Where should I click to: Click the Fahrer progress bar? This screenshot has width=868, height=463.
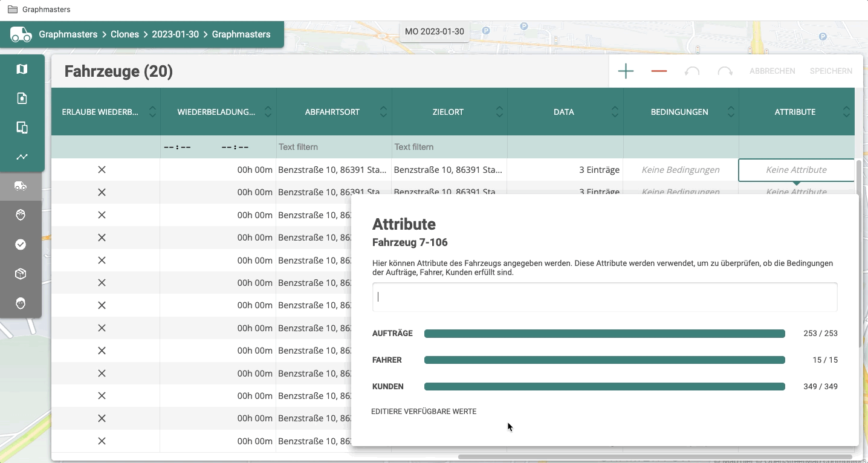click(604, 360)
